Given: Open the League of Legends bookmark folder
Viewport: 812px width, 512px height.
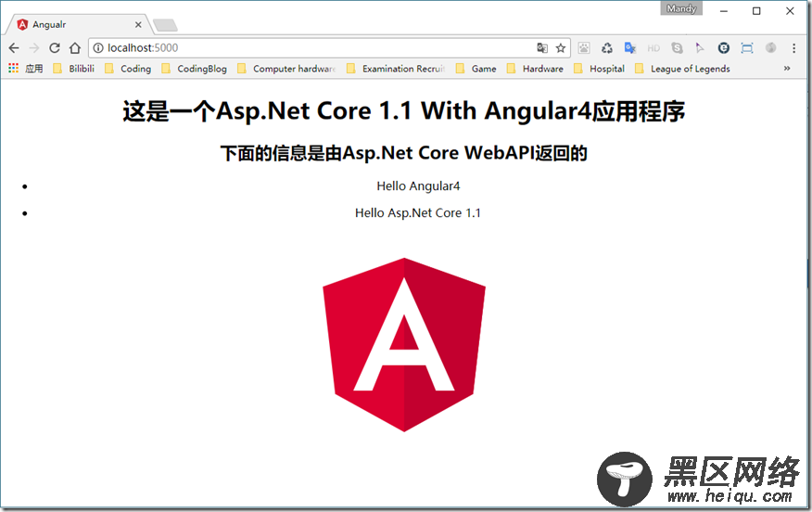Looking at the screenshot, I should 682,69.
